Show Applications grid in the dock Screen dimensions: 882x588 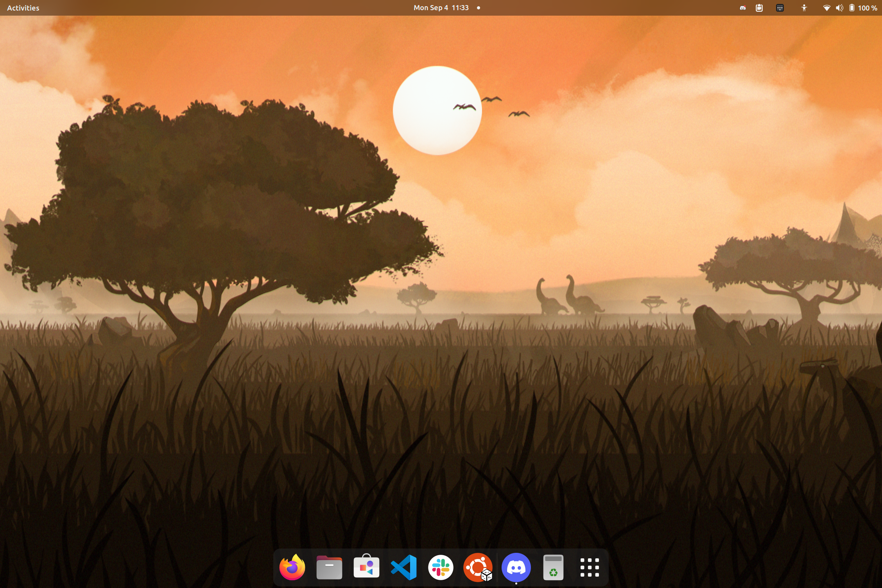[590, 567]
